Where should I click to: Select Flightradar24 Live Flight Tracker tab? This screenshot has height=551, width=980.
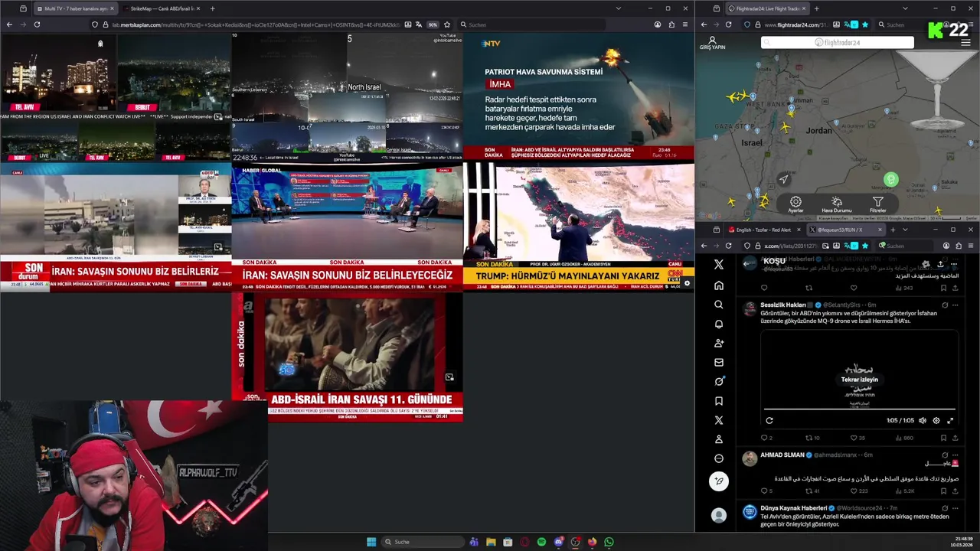768,8
